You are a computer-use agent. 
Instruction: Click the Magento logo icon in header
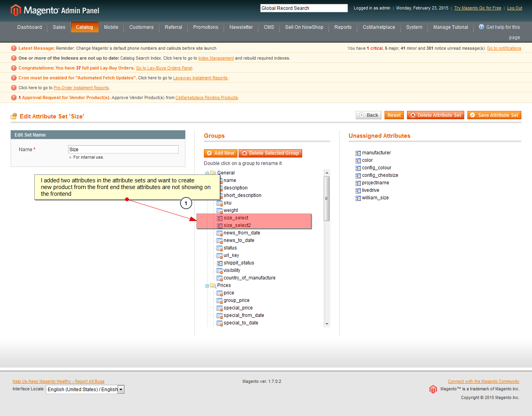pyautogui.click(x=15, y=10)
